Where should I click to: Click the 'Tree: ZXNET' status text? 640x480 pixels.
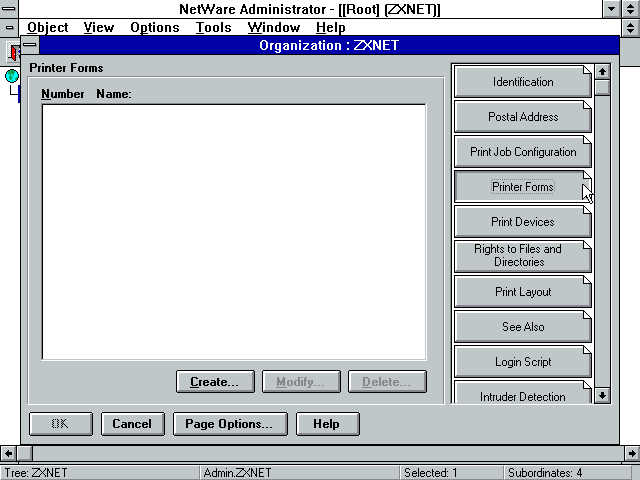[36, 473]
